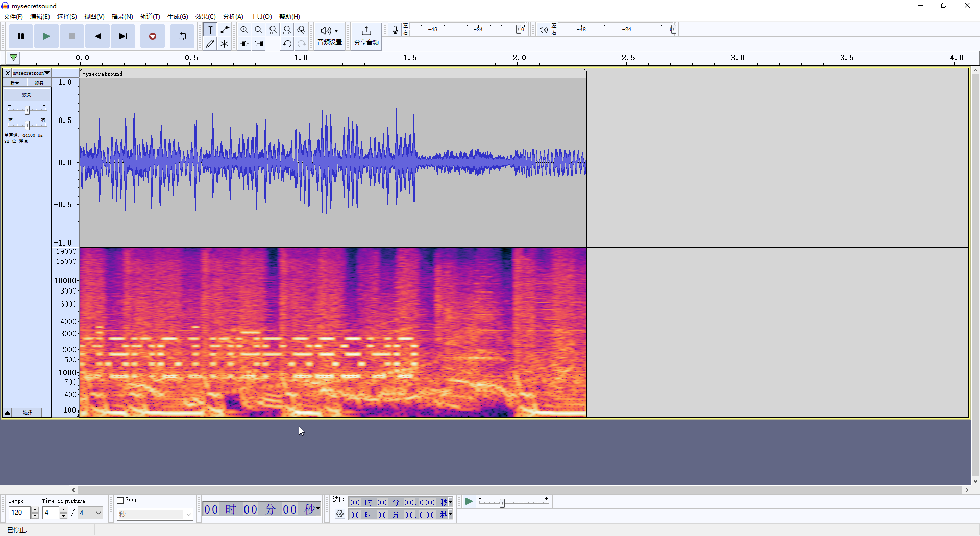Trim audio outside the selection
The width and height of the screenshot is (980, 536).
244,44
